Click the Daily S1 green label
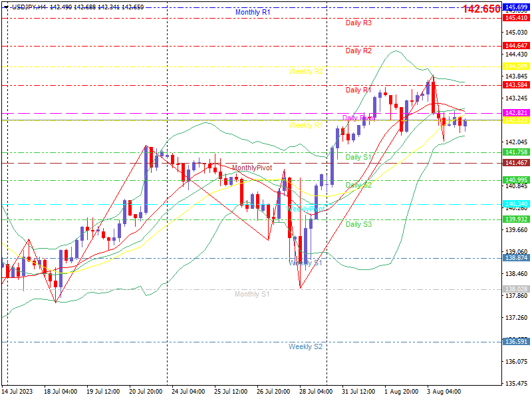The image size is (532, 399). pyautogui.click(x=358, y=157)
